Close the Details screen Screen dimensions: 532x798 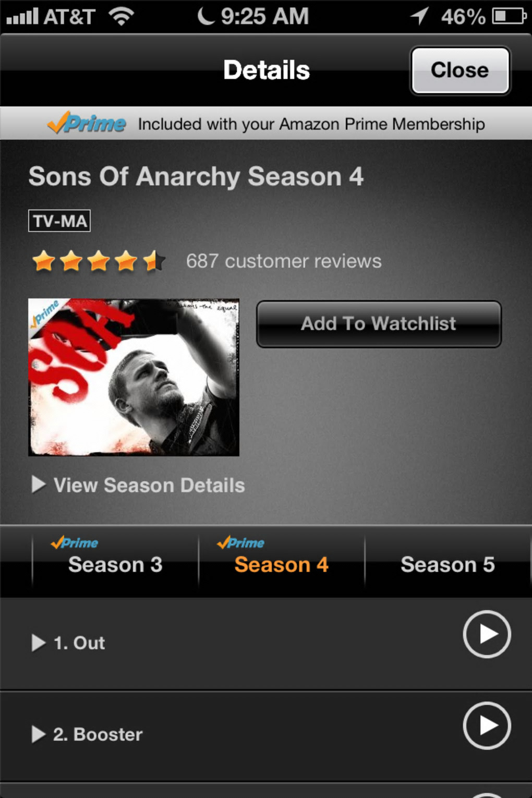point(460,70)
